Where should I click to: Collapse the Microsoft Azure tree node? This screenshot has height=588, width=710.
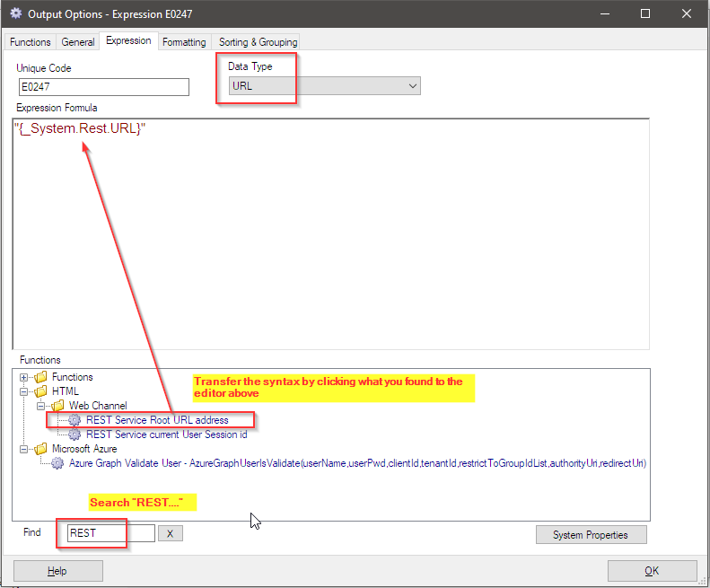[23, 449]
